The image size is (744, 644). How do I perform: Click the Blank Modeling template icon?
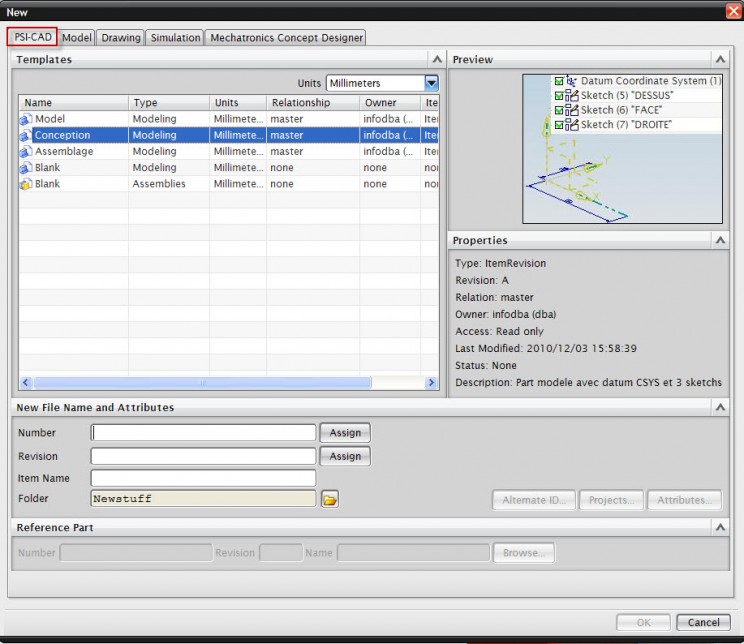[x=26, y=168]
